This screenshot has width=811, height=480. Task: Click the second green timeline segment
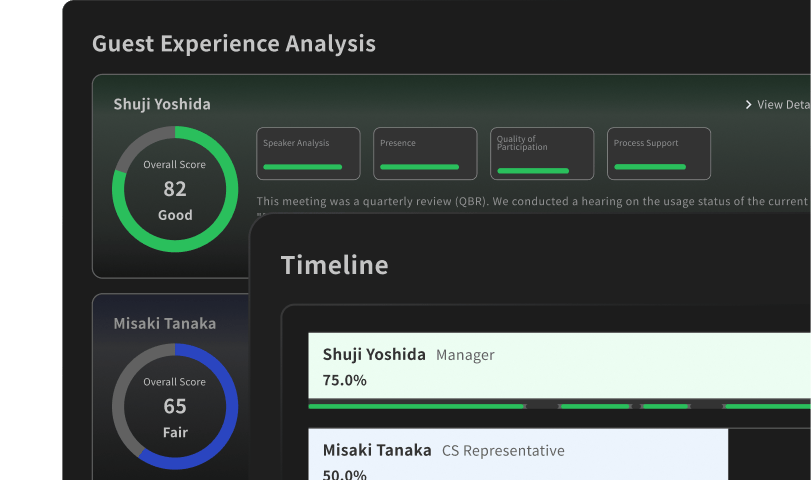point(594,407)
